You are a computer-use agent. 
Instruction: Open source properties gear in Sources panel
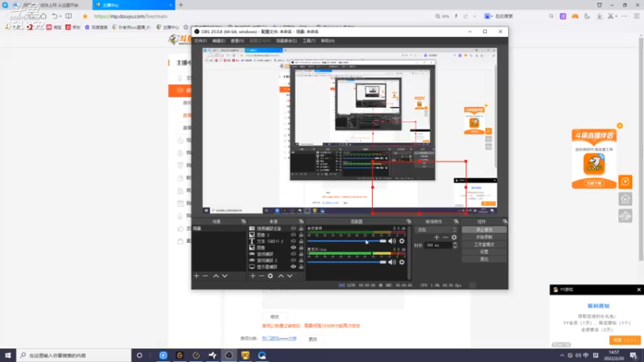270,276
